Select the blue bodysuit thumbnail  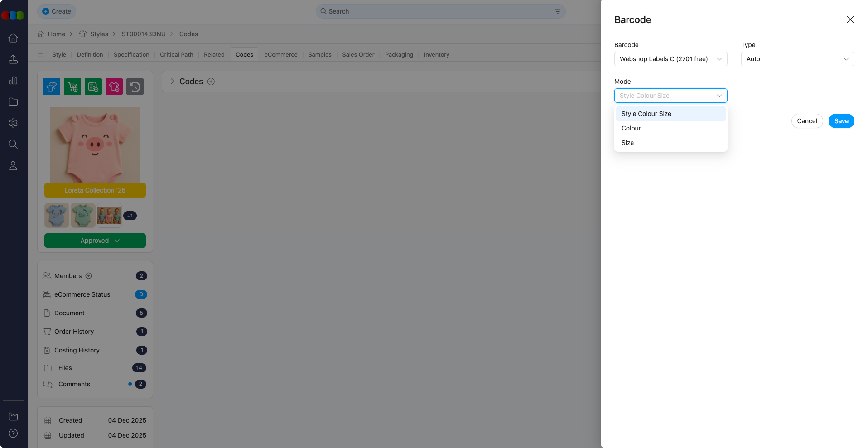click(57, 215)
